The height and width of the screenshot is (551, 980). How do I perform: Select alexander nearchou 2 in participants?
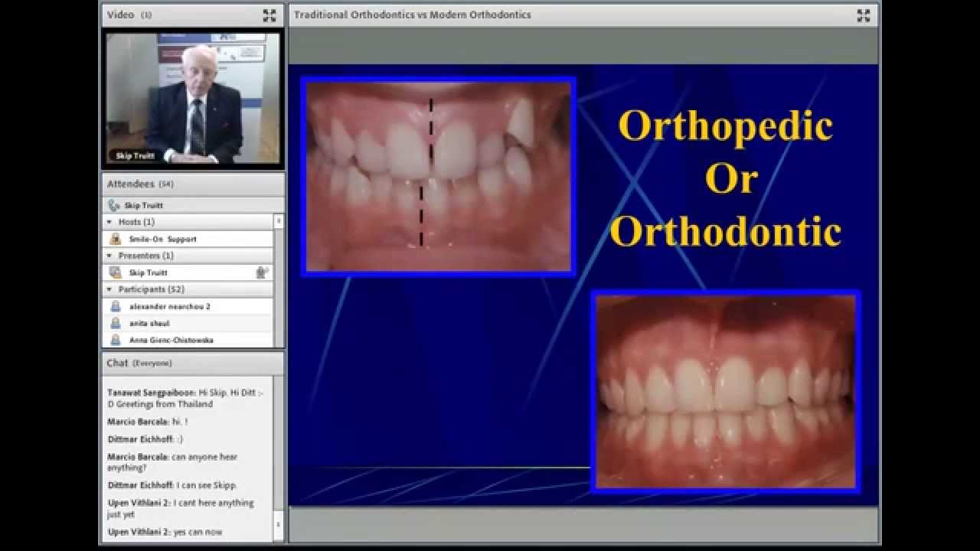[x=169, y=306]
